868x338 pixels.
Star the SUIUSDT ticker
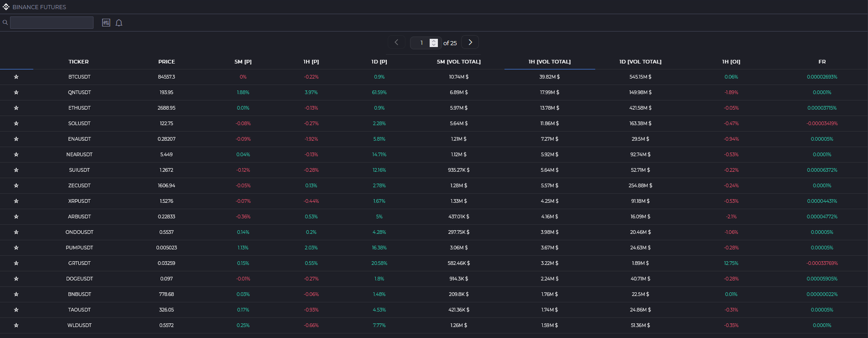pos(16,170)
